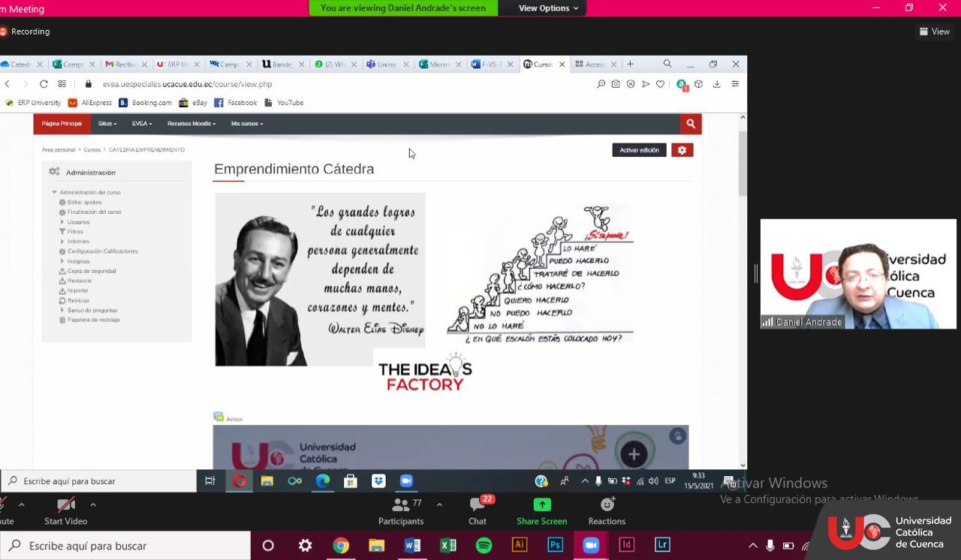This screenshot has height=560, width=961.
Task: Click the Cursos breadcrumb link
Action: (x=92, y=150)
